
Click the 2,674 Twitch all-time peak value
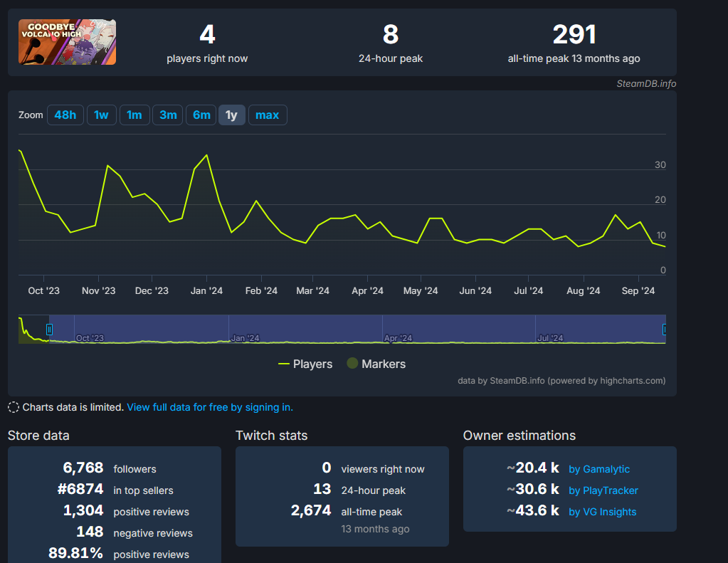(310, 510)
